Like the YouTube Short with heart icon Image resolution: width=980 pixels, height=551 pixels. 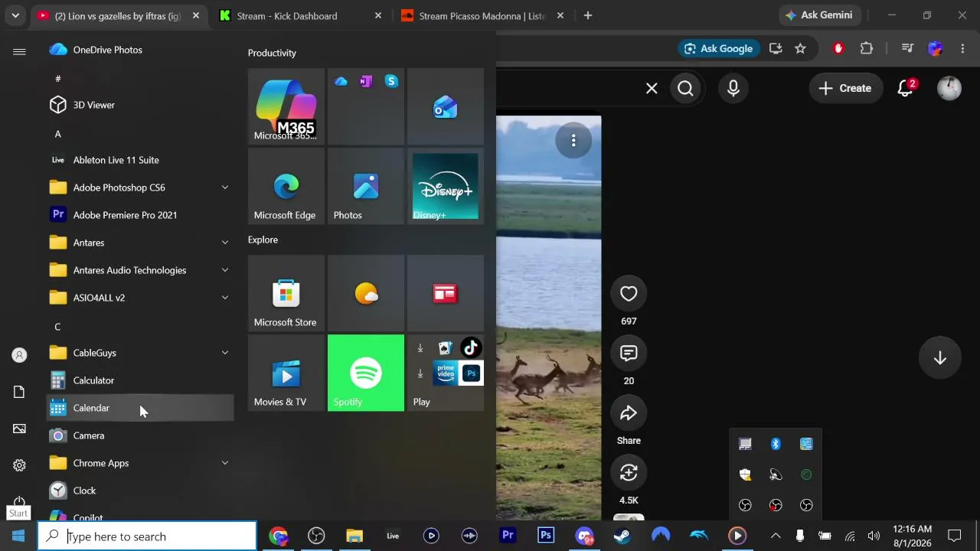click(629, 294)
